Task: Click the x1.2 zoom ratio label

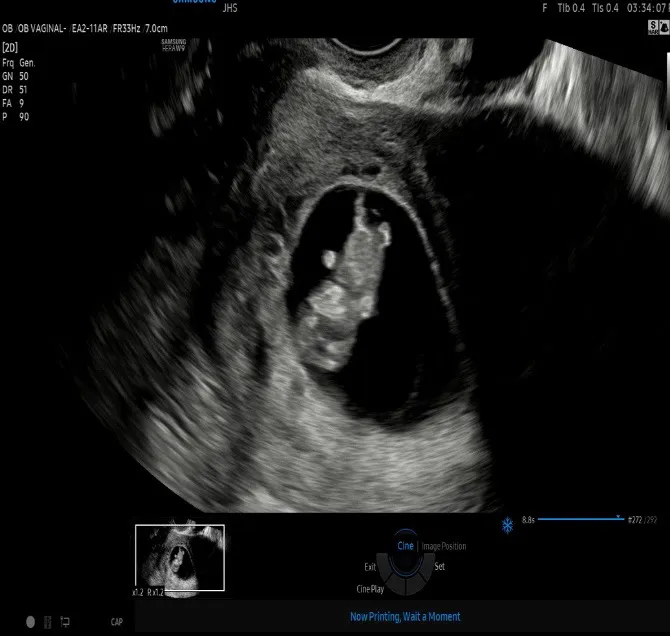Action: [x=138, y=592]
